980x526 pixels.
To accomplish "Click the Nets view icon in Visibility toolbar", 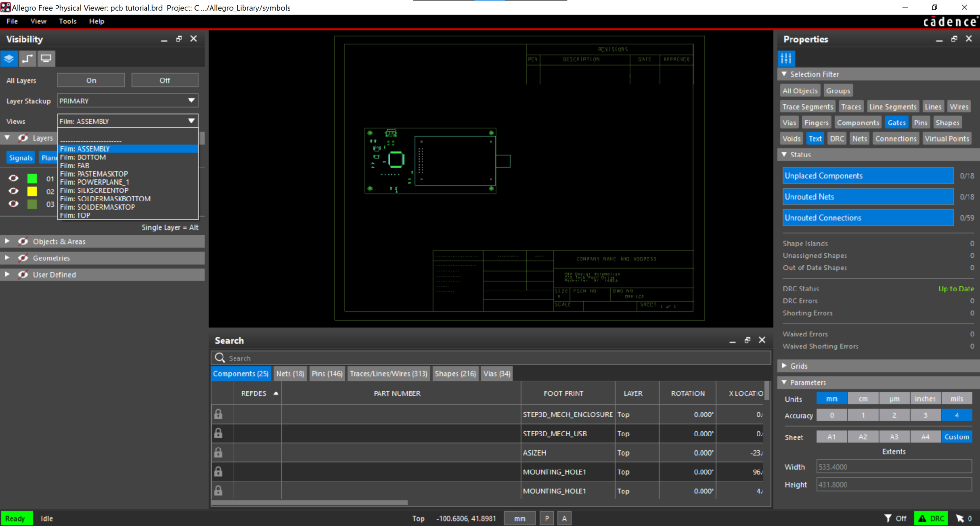I will pyautogui.click(x=27, y=58).
